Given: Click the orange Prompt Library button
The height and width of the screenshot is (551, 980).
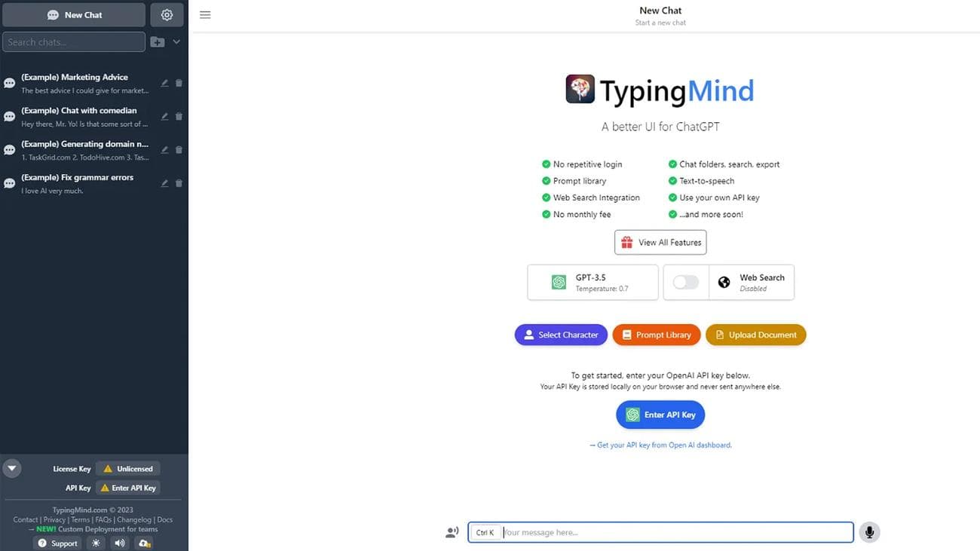Looking at the screenshot, I should click(x=656, y=335).
